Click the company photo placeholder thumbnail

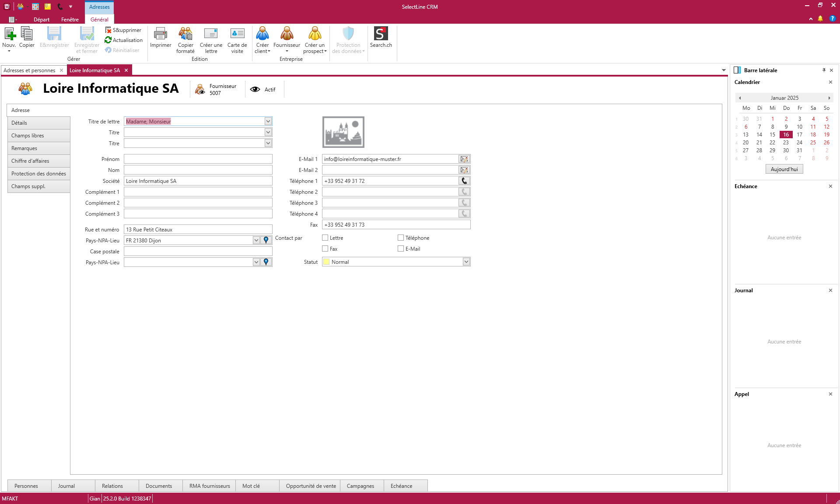(343, 132)
